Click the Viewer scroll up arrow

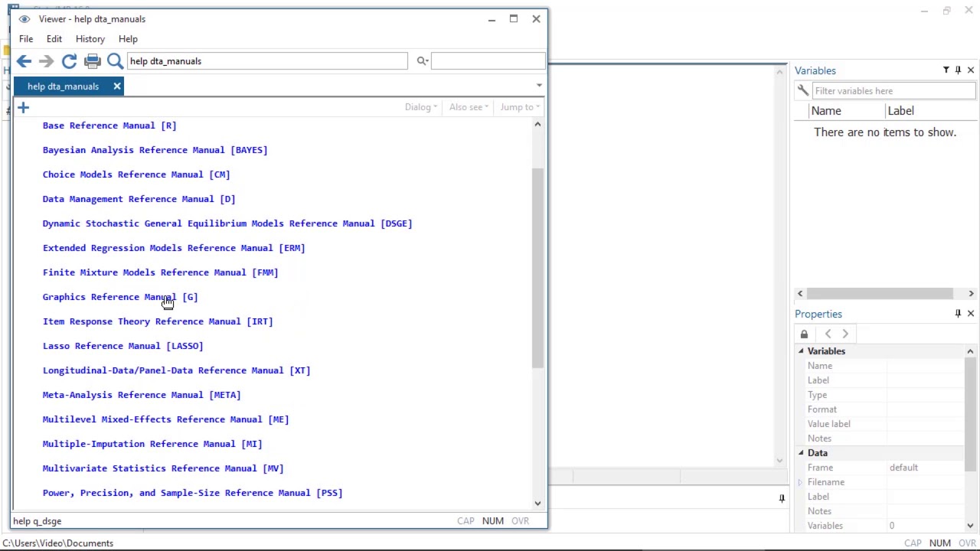537,124
